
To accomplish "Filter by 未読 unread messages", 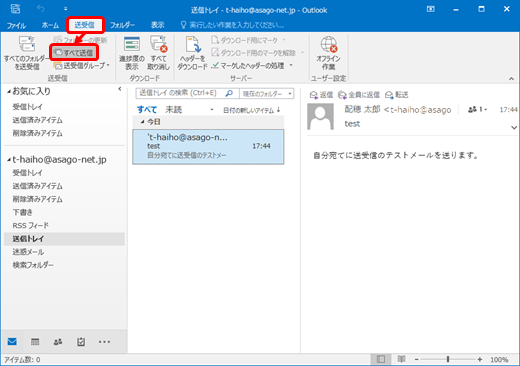I will point(174,110).
